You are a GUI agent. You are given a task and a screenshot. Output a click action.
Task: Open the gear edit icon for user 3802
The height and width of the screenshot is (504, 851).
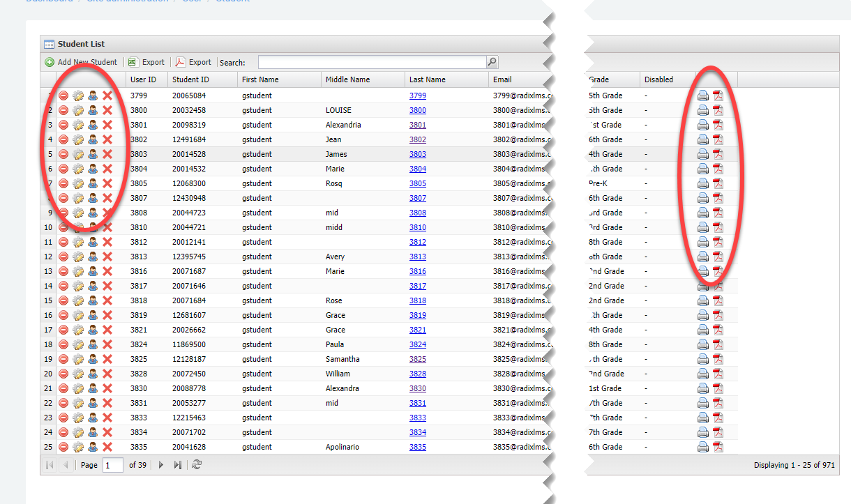78,139
